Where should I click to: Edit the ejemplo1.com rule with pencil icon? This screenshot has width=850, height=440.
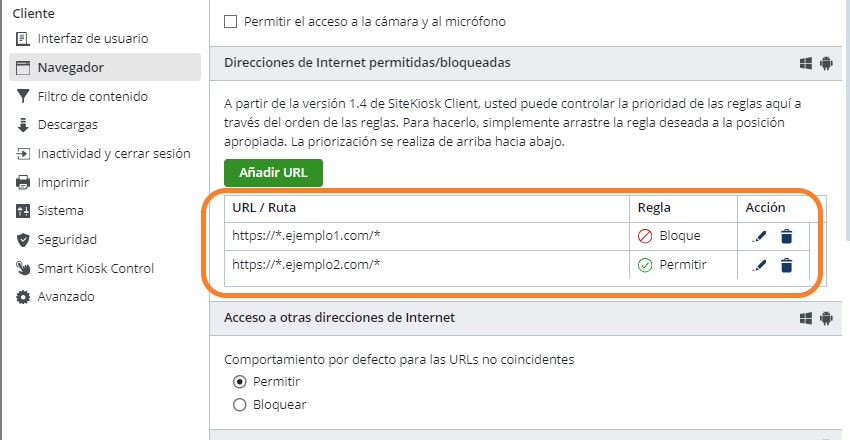pyautogui.click(x=760, y=237)
